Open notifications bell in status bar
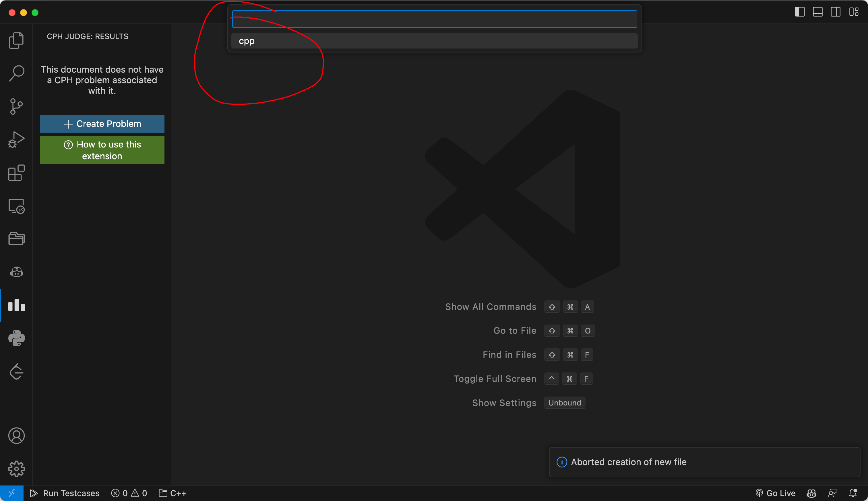The image size is (868, 501). [853, 493]
